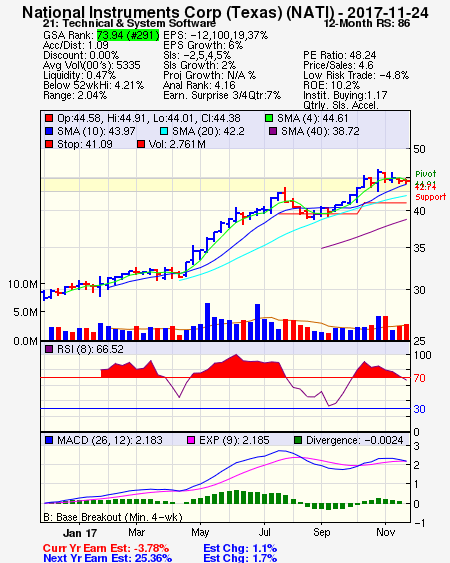Click the 'SMA (20): 42.2' legend text
This screenshot has width=450, height=563.
click(208, 131)
